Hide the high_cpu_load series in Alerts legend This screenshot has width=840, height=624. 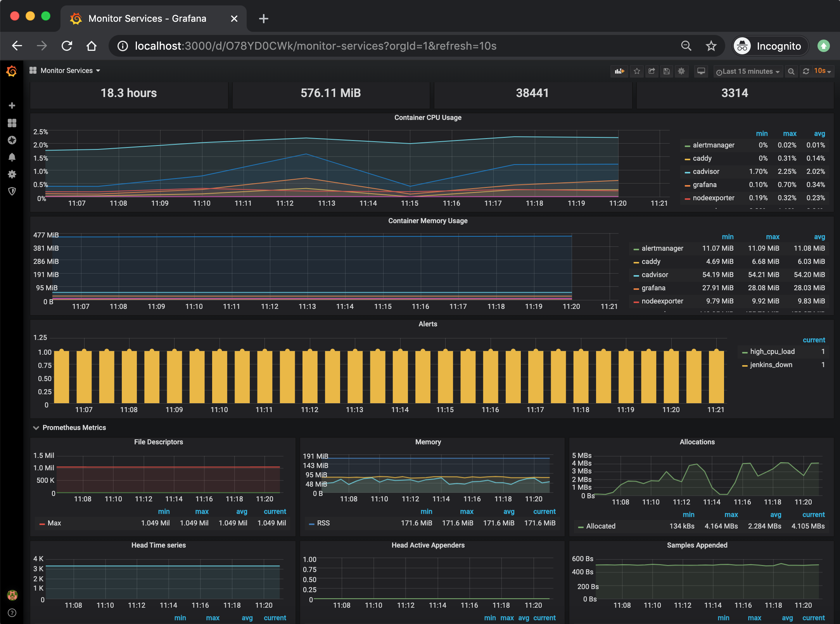point(772,352)
